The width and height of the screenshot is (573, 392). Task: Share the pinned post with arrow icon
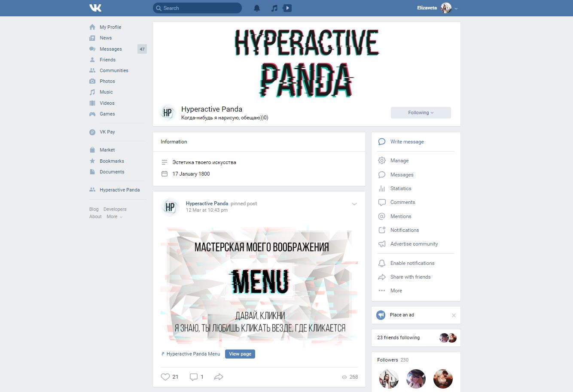click(219, 377)
